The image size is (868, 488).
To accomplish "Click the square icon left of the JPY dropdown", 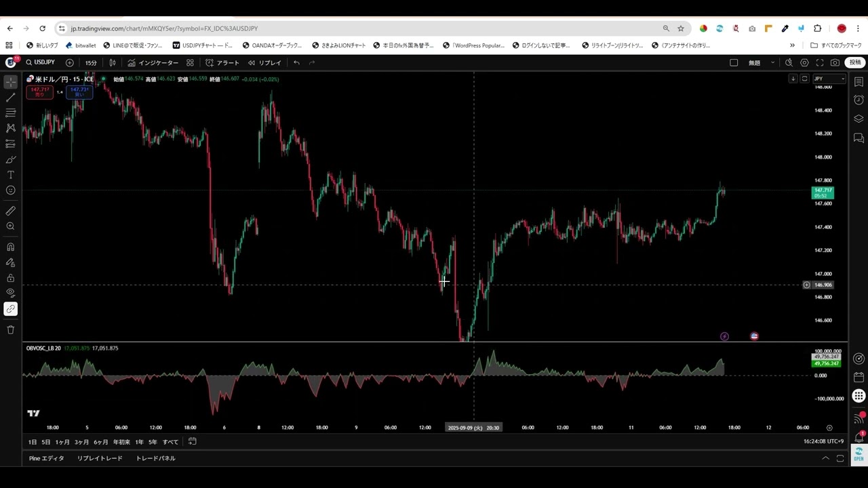I will (x=804, y=79).
